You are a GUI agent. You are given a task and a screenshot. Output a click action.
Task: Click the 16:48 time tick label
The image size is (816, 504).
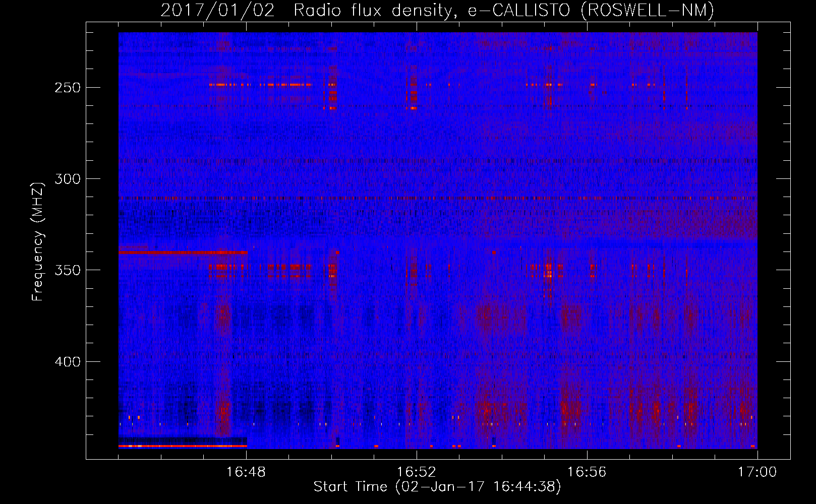pyautogui.click(x=246, y=472)
